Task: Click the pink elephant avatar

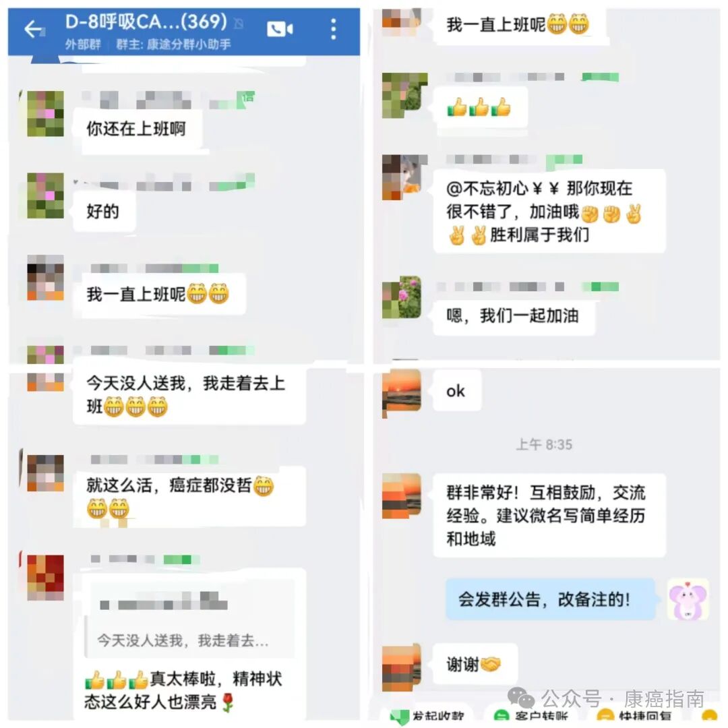Action: pos(688,599)
